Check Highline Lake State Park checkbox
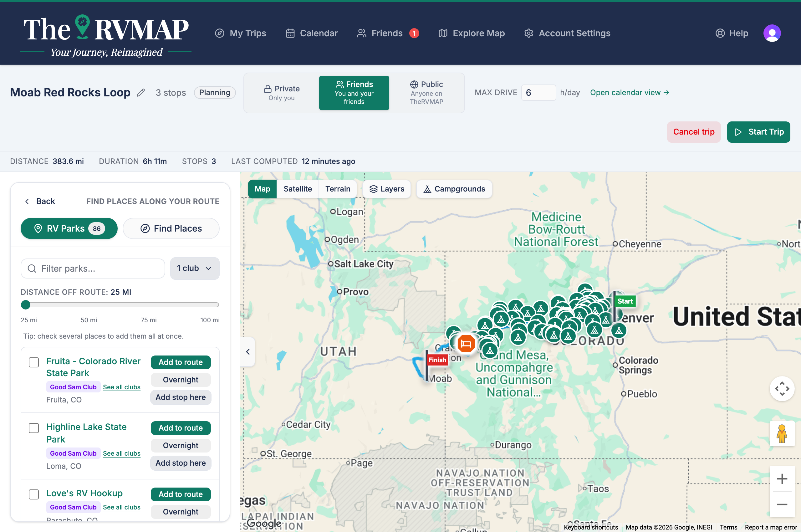Viewport: 801px width, 532px height. click(x=33, y=428)
